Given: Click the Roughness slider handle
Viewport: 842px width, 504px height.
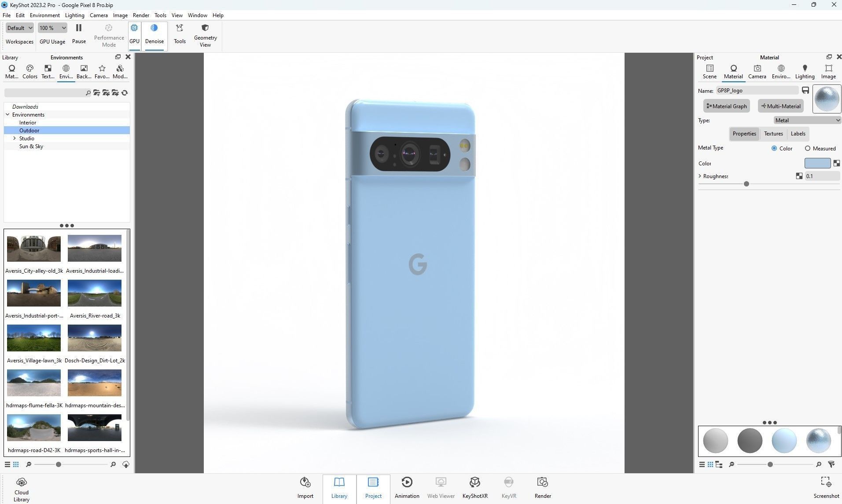Looking at the screenshot, I should (746, 184).
